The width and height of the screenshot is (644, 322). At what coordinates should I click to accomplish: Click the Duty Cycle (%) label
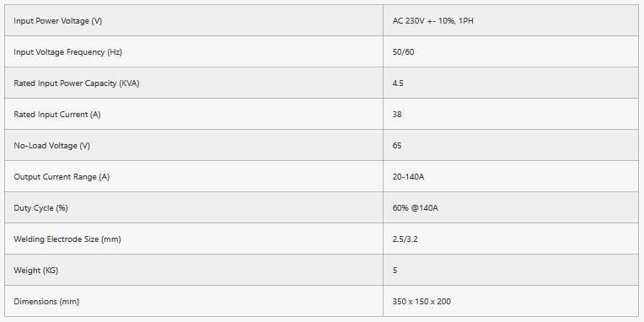40,208
